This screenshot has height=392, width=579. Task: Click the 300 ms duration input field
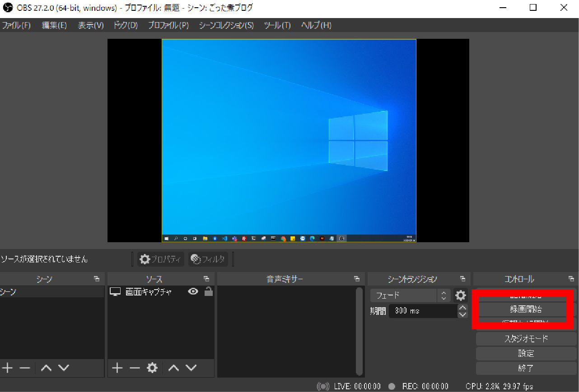(x=422, y=310)
